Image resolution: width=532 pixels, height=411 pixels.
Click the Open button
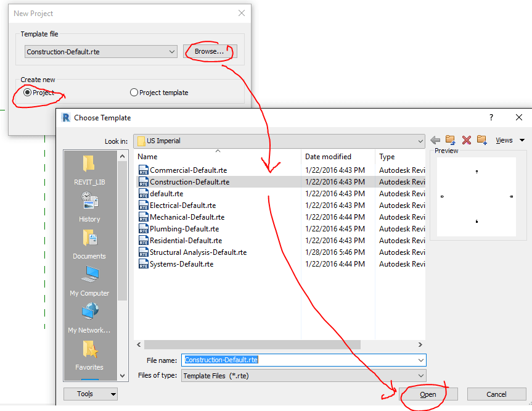428,394
